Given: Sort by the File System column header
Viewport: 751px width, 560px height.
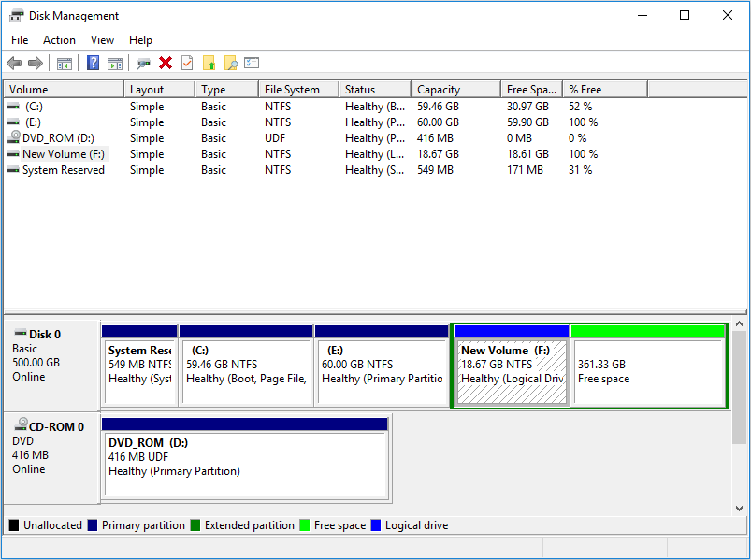Looking at the screenshot, I should pos(299,90).
